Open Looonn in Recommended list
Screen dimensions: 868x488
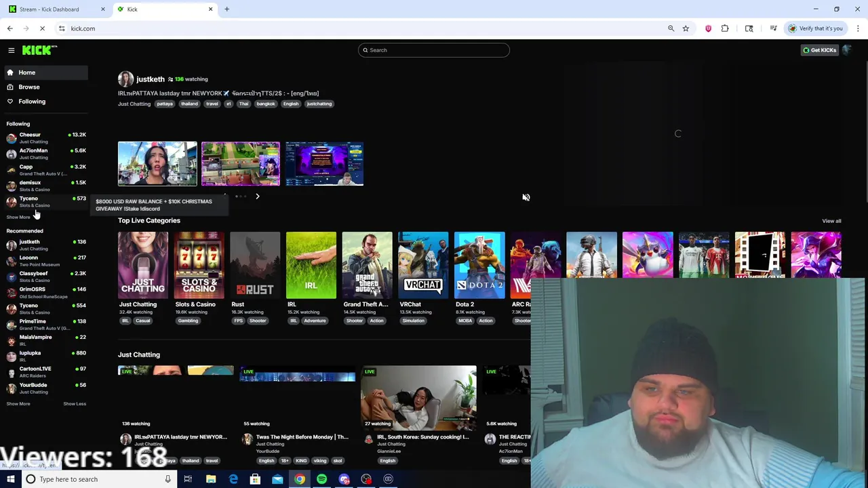click(45, 261)
